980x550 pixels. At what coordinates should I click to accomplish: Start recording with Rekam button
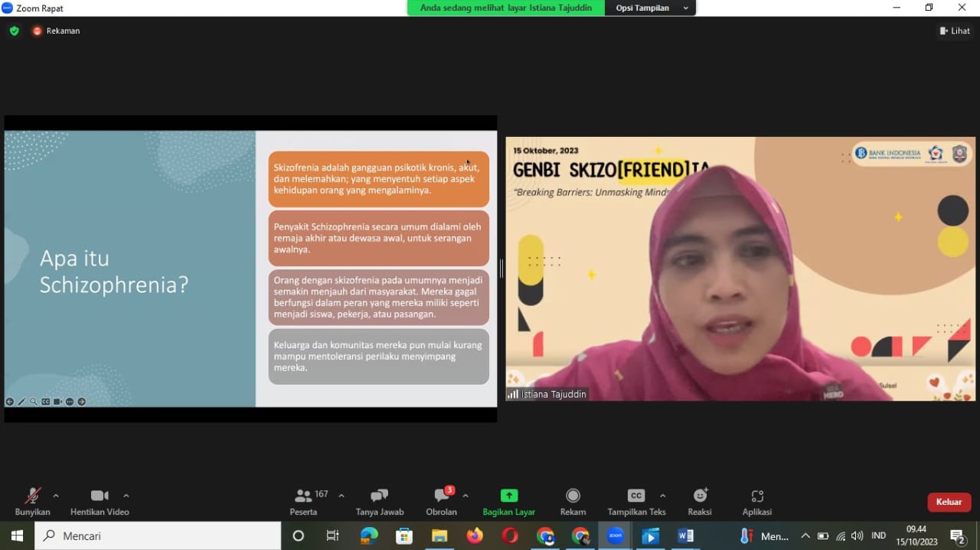point(573,502)
